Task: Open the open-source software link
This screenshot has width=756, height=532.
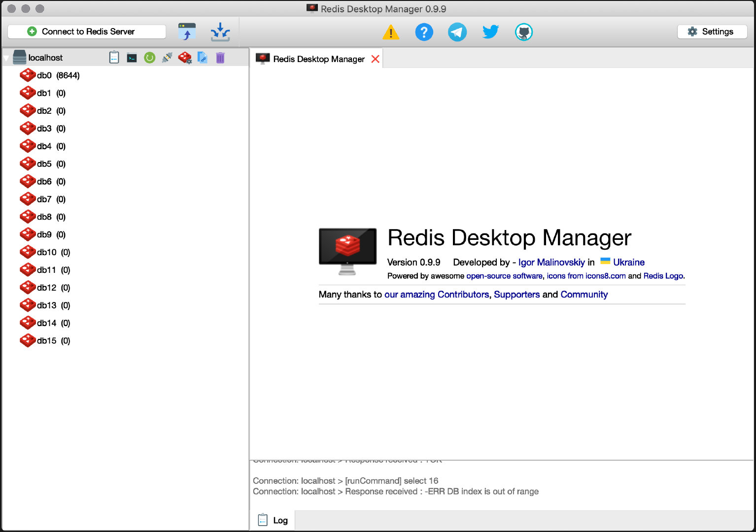Action: [504, 276]
